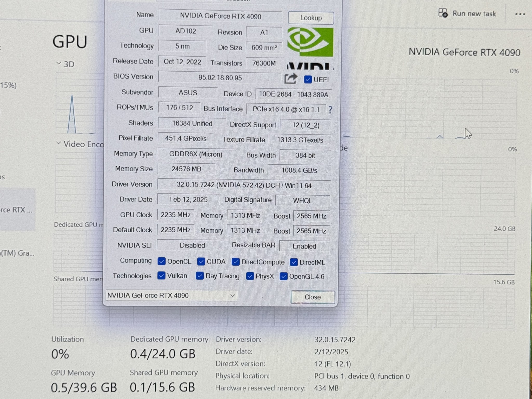
Task: Select the GeForce RTX sidebar item in Task Manager
Action: 17,210
